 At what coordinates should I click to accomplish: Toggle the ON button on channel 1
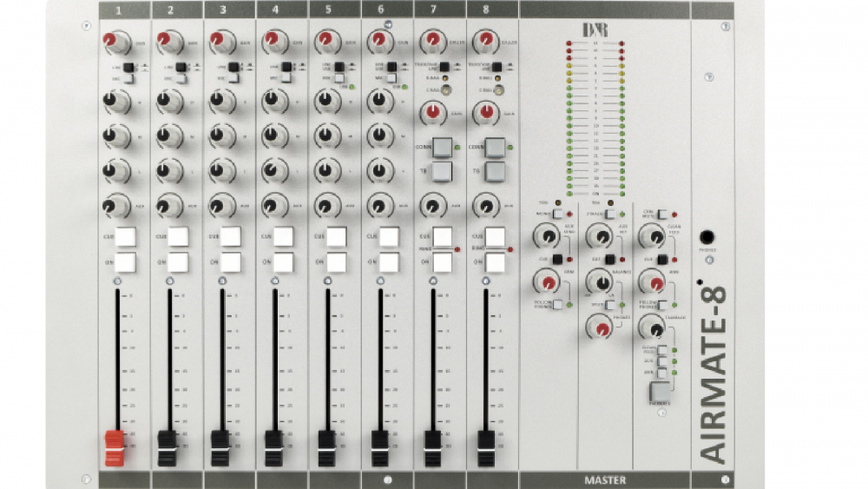click(x=125, y=262)
